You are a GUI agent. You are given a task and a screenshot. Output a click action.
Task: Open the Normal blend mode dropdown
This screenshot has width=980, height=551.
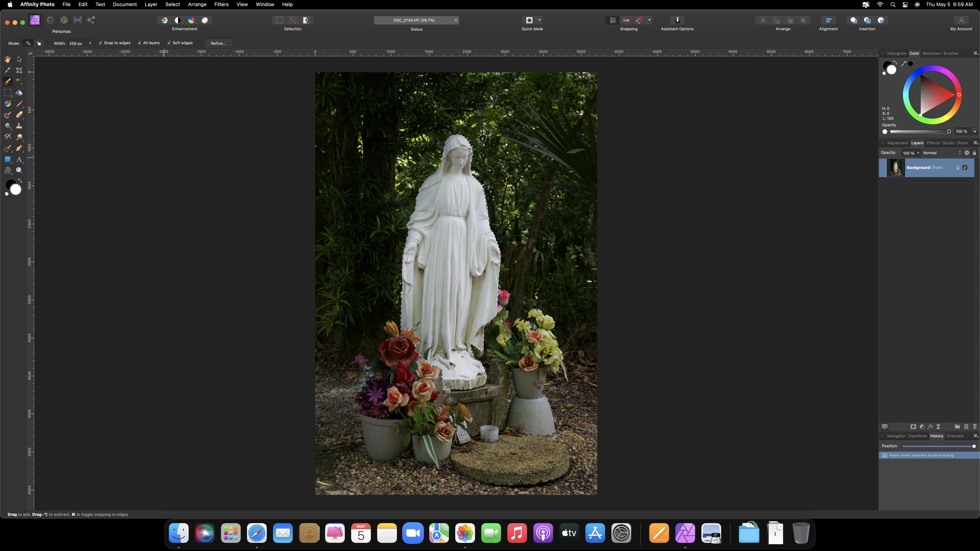[942, 153]
